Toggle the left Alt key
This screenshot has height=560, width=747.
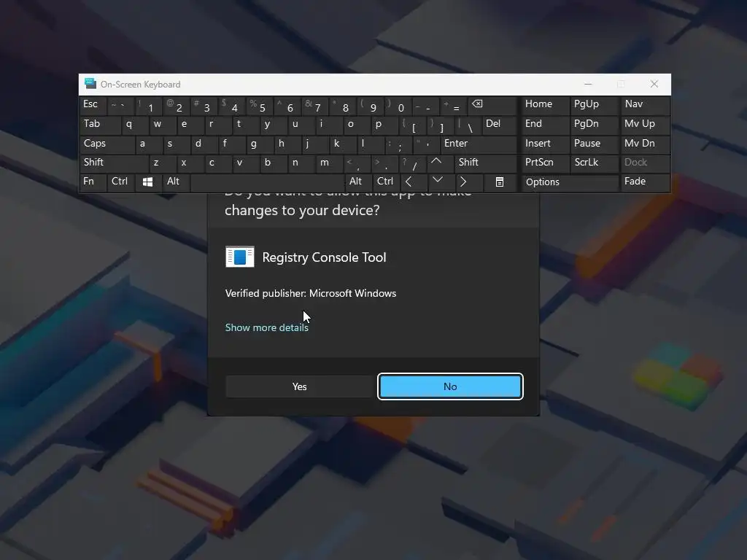pyautogui.click(x=175, y=182)
